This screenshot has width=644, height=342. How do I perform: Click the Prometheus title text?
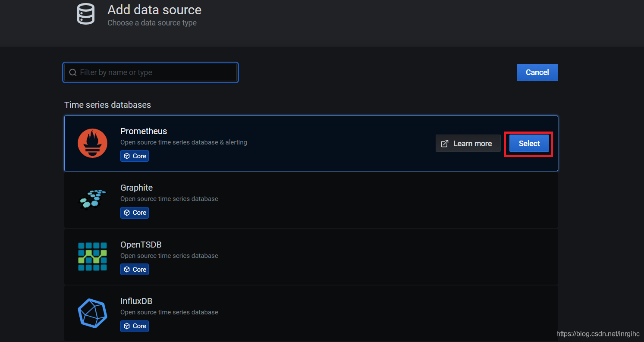pos(144,131)
